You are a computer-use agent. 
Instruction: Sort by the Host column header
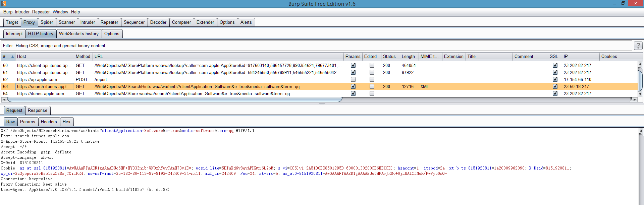[45, 56]
